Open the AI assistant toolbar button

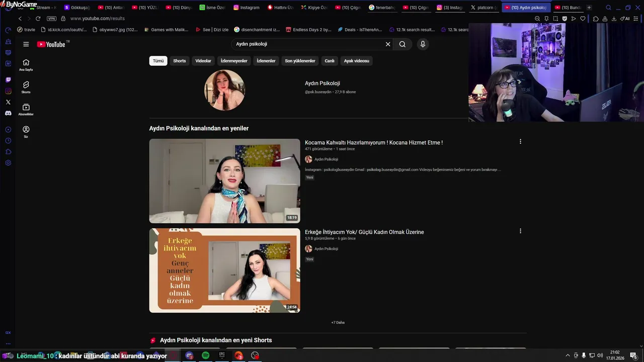pos(625,19)
